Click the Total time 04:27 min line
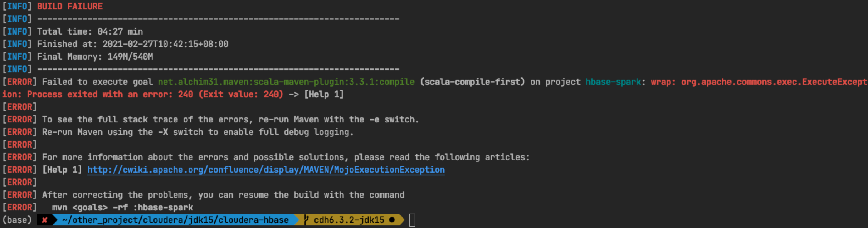The width and height of the screenshot is (868, 228). tap(90, 32)
